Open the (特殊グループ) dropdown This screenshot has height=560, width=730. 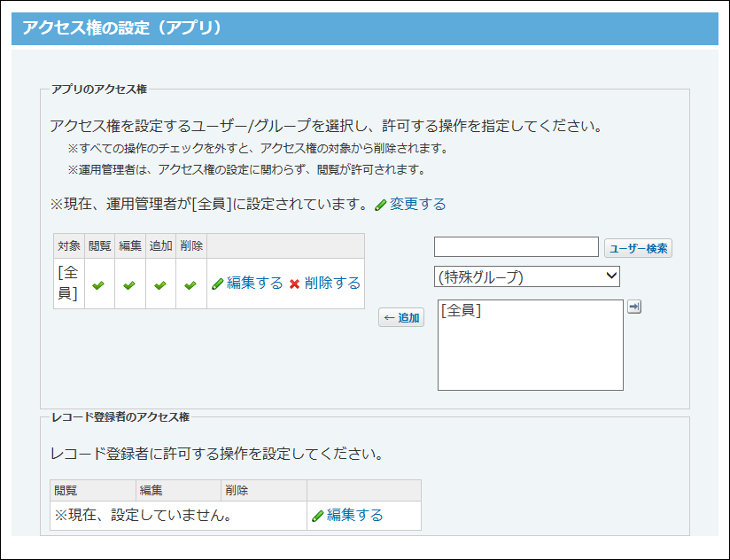(526, 276)
